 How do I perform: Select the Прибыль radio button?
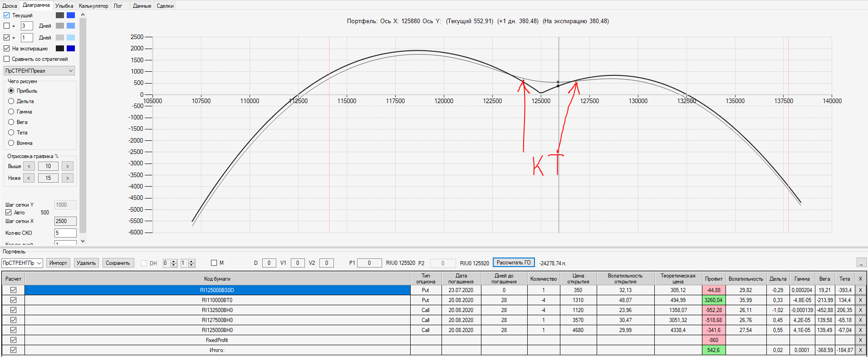[11, 91]
